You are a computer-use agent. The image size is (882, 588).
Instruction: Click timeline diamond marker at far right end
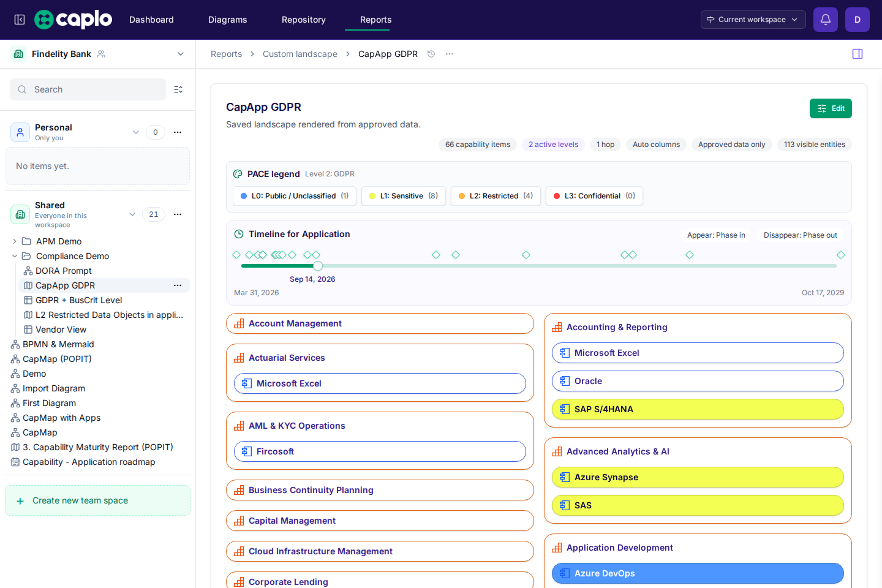[841, 255]
